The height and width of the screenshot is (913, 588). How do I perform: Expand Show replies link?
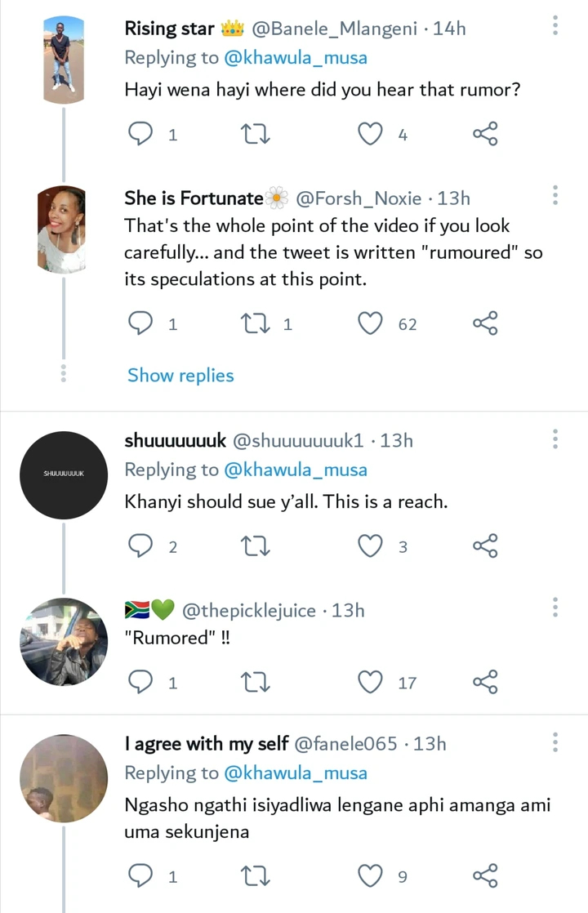tap(180, 376)
